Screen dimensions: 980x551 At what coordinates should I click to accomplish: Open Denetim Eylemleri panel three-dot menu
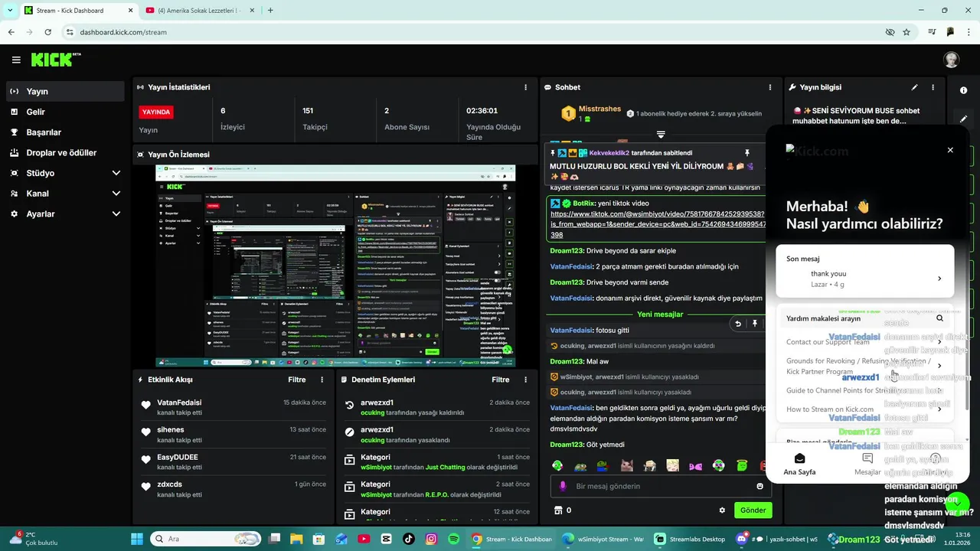525,380
